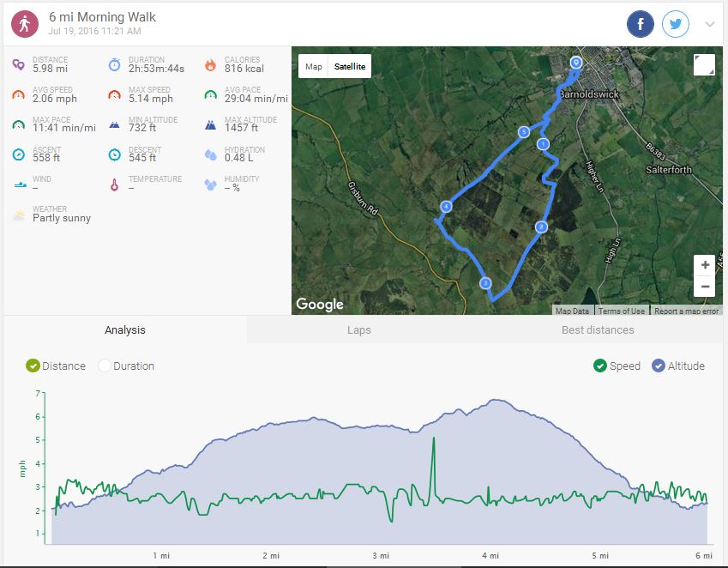Click the duration stopwatch icon
This screenshot has width=728, height=568.
115,64
